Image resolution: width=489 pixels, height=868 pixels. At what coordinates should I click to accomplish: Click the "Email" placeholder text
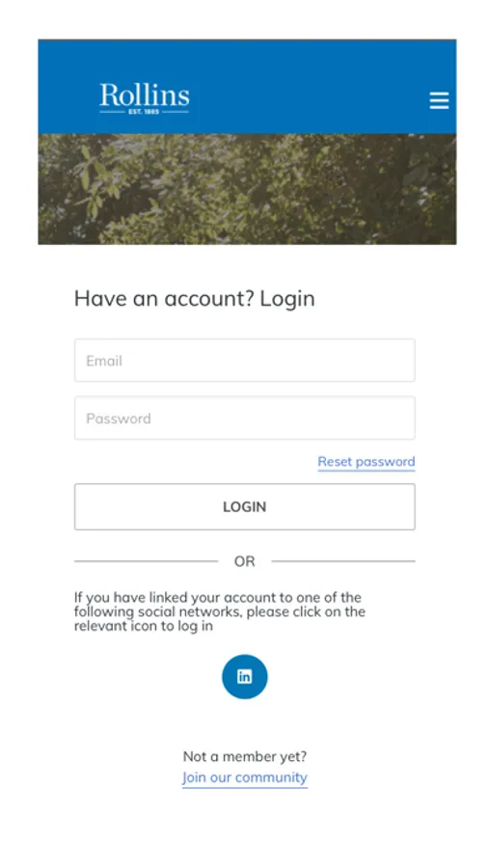point(104,361)
